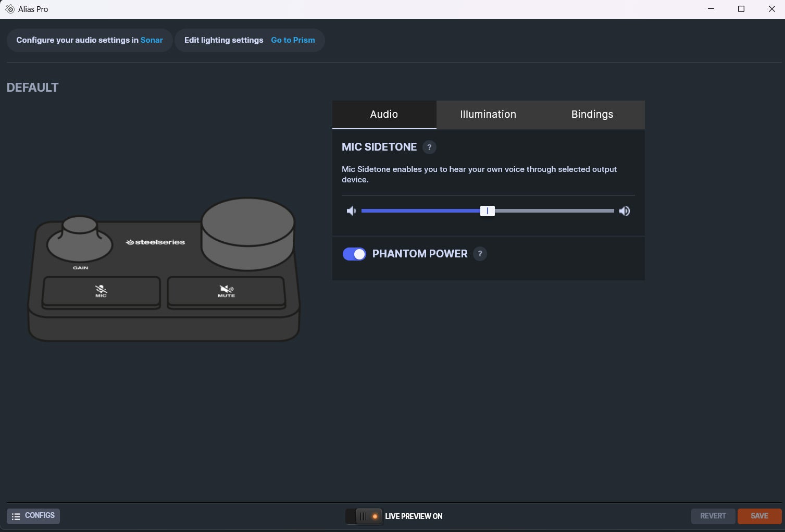785x532 pixels.
Task: Click the Mic Sidetone slider handle
Action: pyautogui.click(x=488, y=211)
